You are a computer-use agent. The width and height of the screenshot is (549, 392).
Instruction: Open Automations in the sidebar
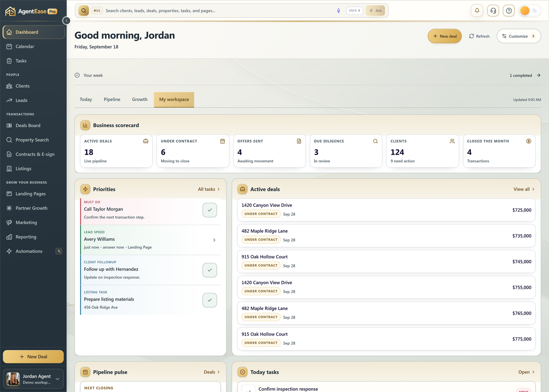34,251
